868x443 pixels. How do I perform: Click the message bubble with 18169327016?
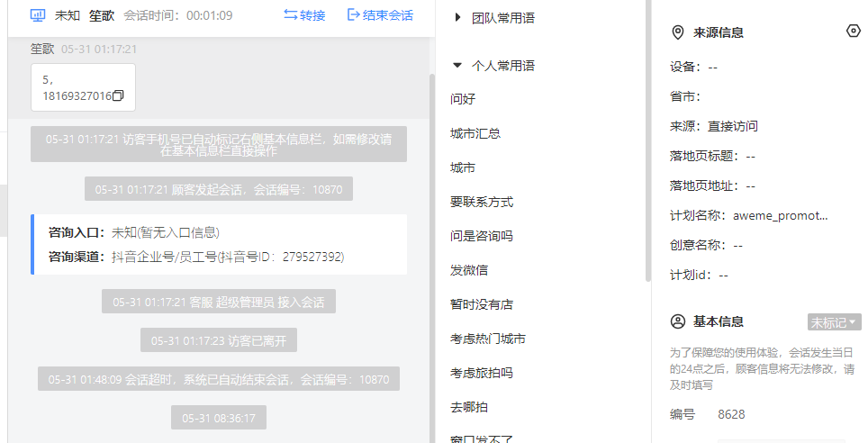tap(83, 87)
